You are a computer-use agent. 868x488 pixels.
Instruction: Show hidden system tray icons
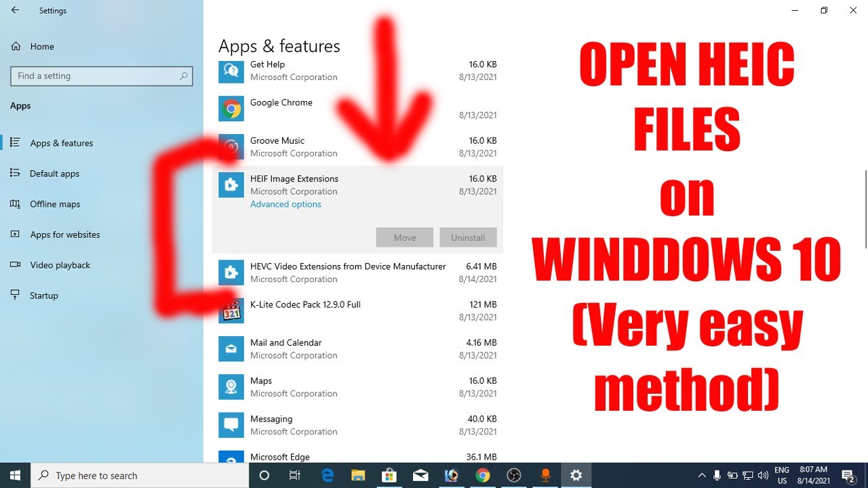click(702, 475)
